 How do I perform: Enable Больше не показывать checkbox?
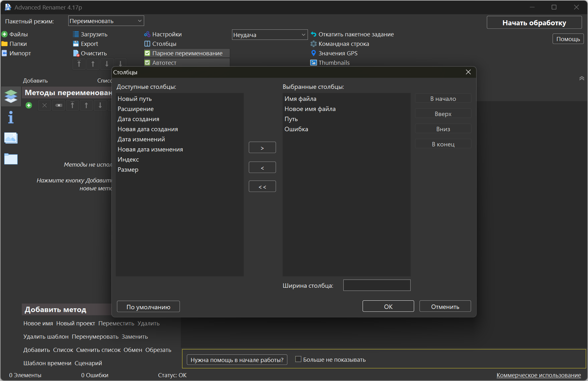pyautogui.click(x=298, y=359)
